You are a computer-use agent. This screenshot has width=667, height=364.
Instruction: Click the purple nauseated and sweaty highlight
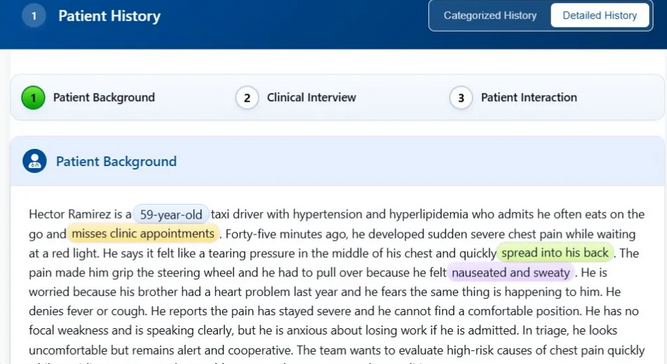point(510,273)
